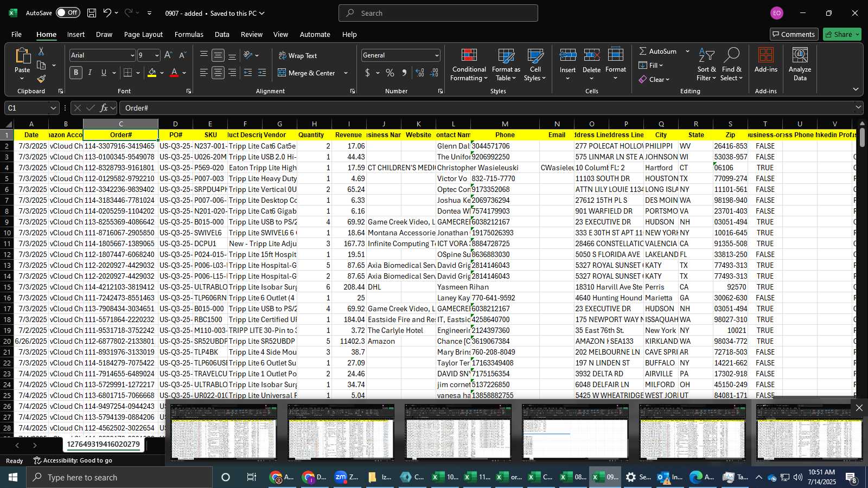Apply left text alignment
This screenshot has width=868, height=488.
tap(204, 73)
